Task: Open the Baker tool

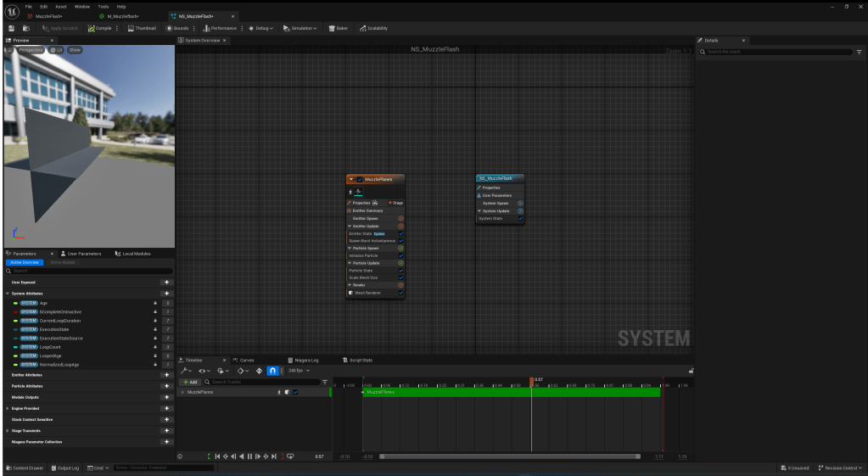Action: click(338, 28)
